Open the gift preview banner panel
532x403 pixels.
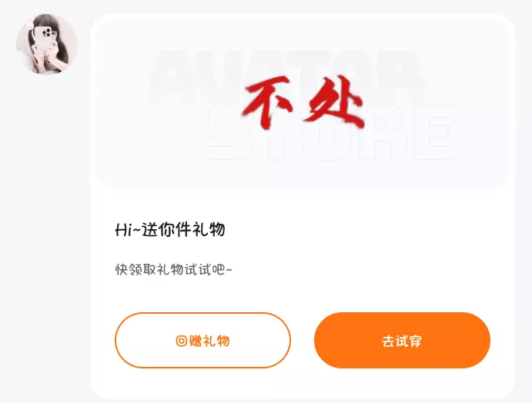pos(303,102)
